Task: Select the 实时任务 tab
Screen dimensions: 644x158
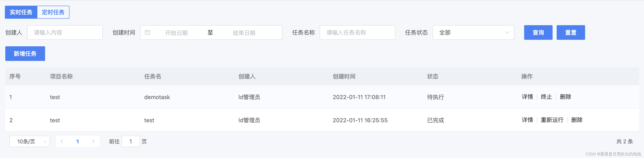Action: click(21, 12)
